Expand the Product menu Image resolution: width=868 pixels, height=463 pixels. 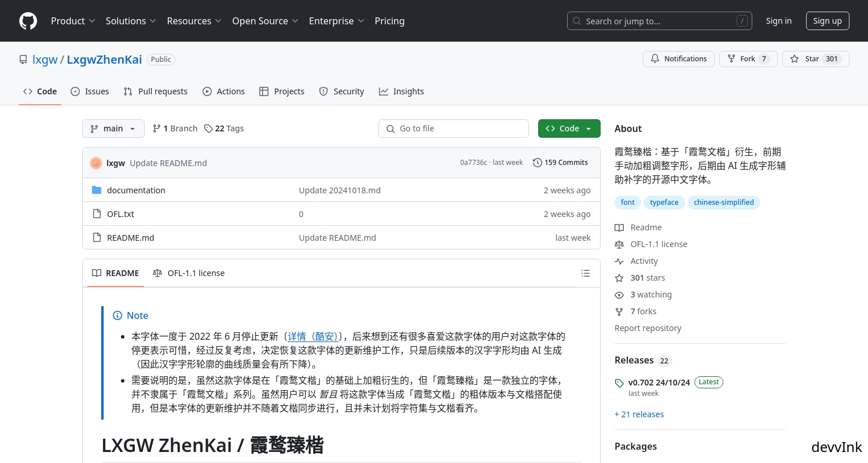pyautogui.click(x=73, y=21)
